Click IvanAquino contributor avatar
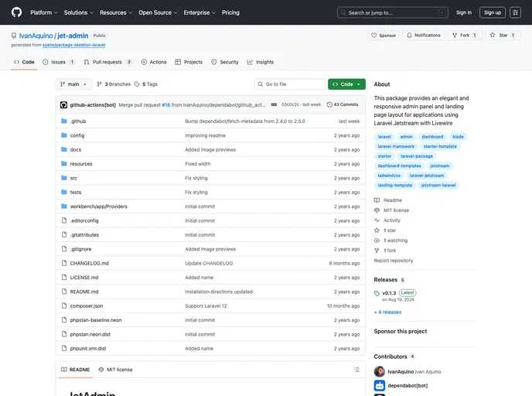The image size is (532, 396). [380, 372]
